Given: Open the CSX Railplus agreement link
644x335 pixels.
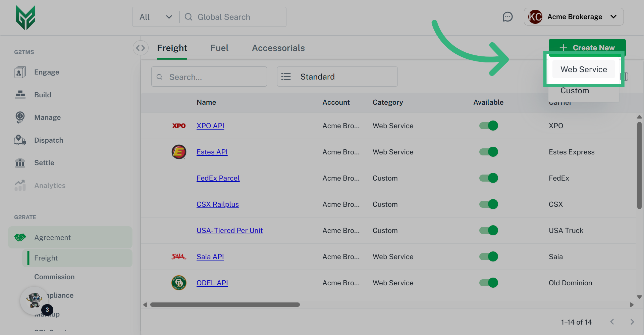Looking at the screenshot, I should pos(217,204).
